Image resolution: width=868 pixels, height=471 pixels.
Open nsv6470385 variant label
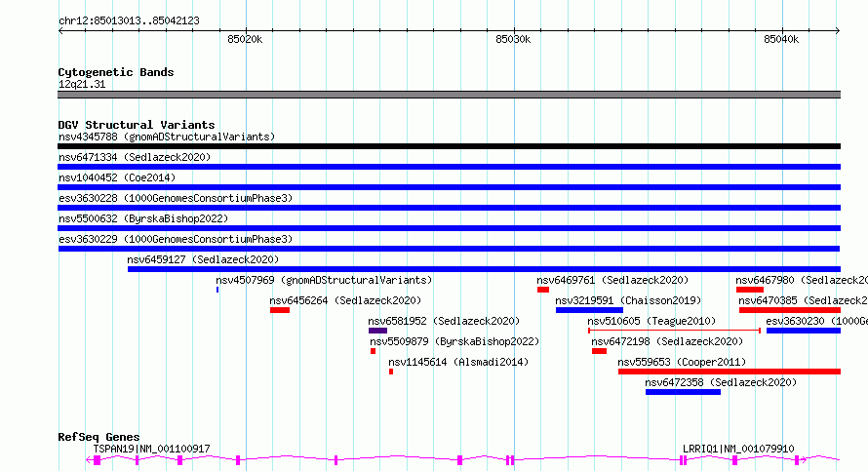point(804,300)
